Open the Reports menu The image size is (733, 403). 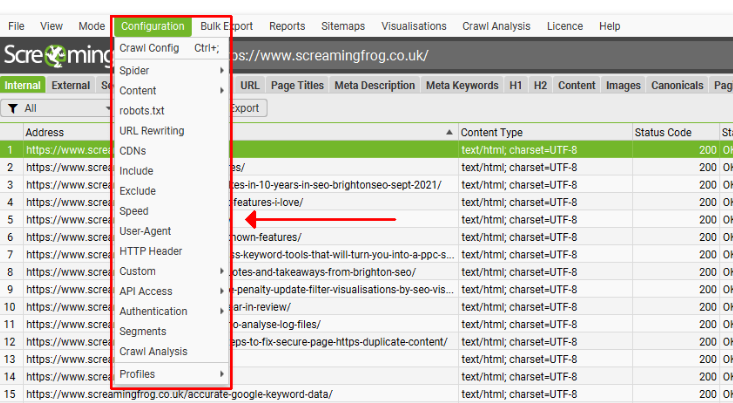click(x=287, y=26)
